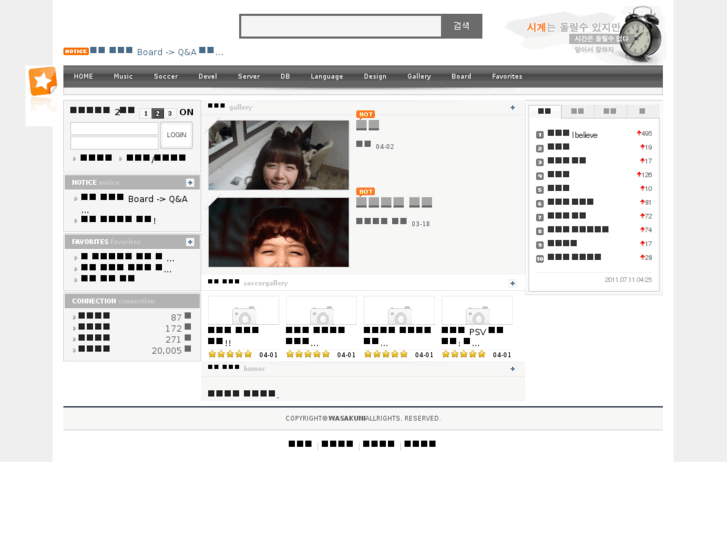Open Server in the navigation bar

[x=249, y=77]
